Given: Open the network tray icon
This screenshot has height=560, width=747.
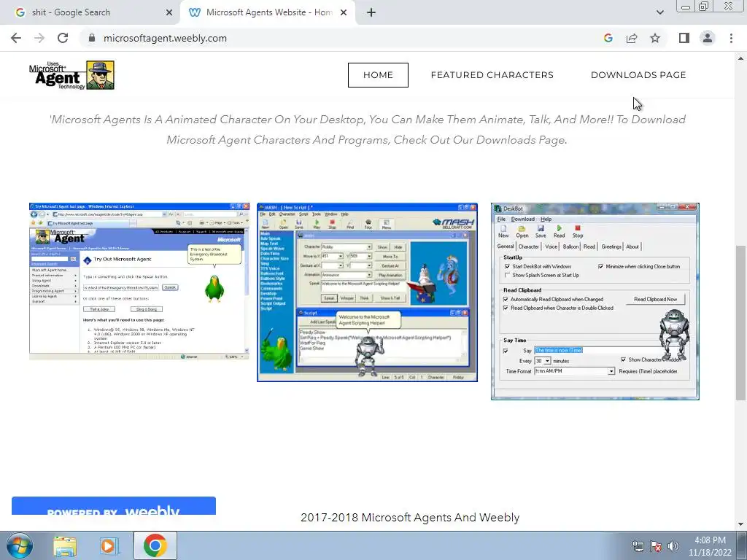Looking at the screenshot, I should click(638, 546).
